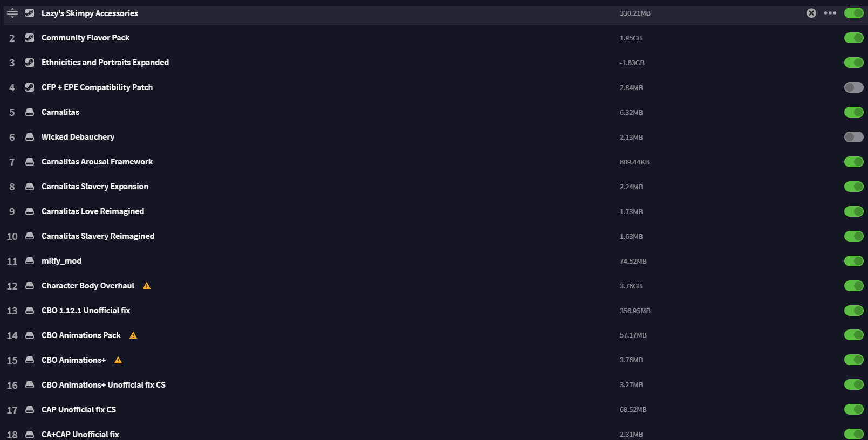
Task: Click load order number 5
Action: (x=12, y=113)
